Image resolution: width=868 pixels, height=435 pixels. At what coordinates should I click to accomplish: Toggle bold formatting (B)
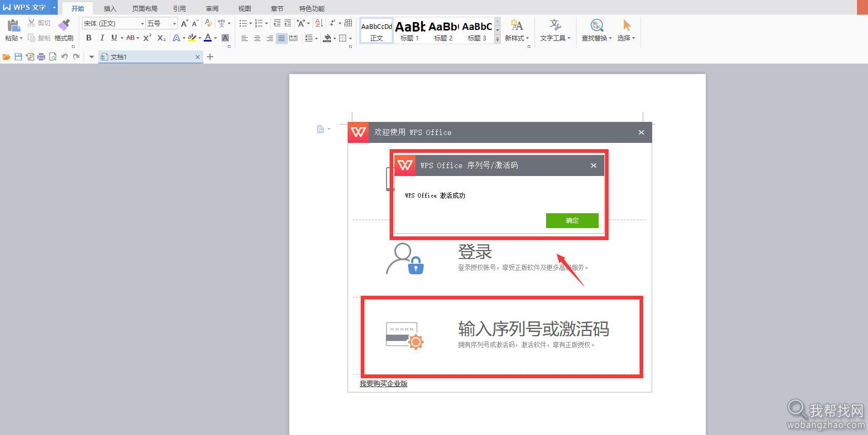point(89,38)
